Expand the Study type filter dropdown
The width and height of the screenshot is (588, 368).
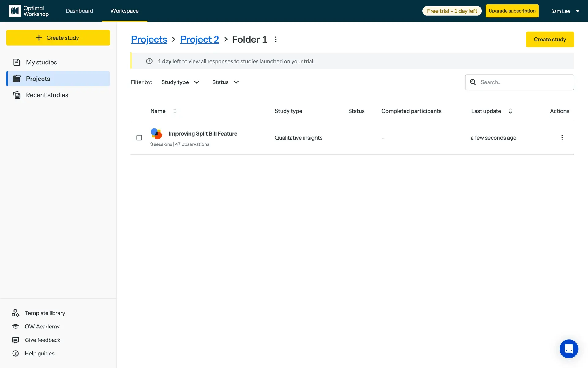pyautogui.click(x=180, y=82)
